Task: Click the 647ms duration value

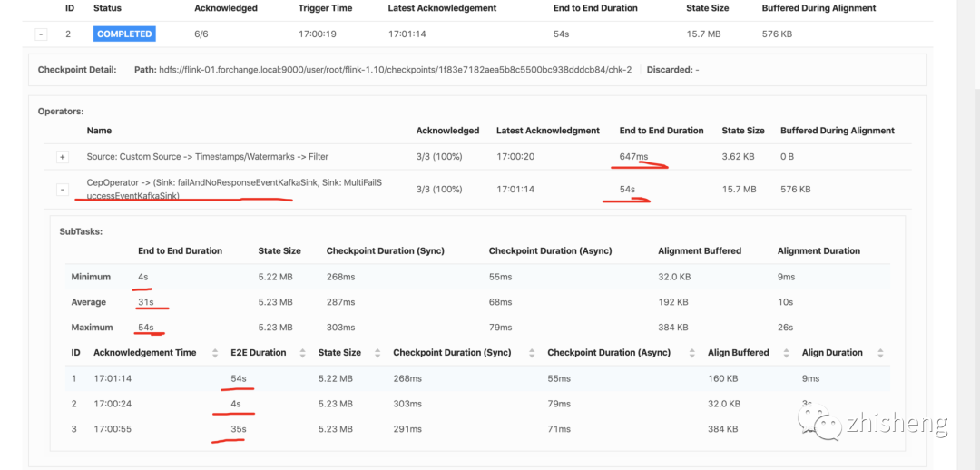Action: [633, 156]
